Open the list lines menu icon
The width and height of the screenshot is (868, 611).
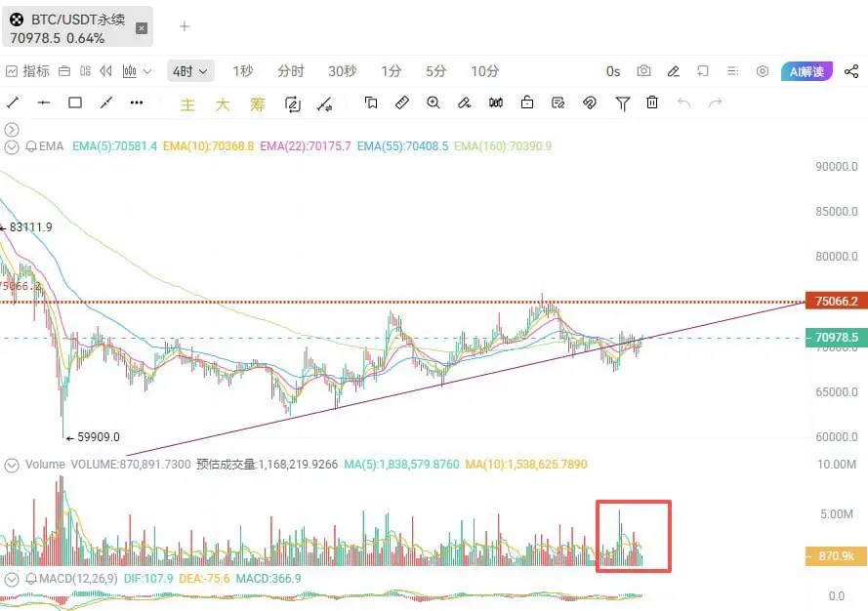[x=732, y=71]
